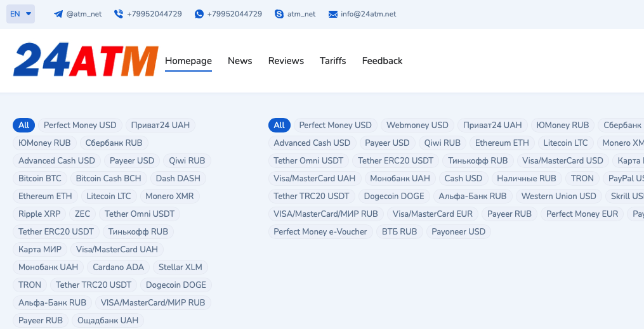Select the Homepage tab
The width and height of the screenshot is (644, 329).
click(x=188, y=61)
